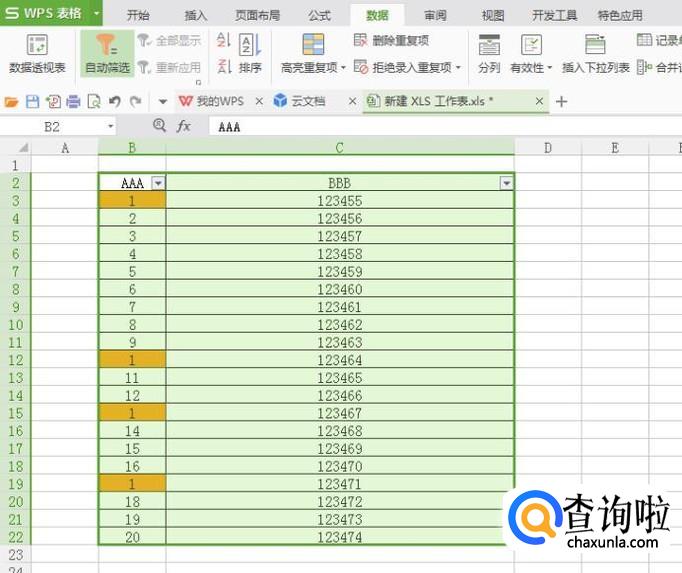Open the 页面布局 ribbon tab
Viewport: 682px width, 573px height.
[257, 15]
